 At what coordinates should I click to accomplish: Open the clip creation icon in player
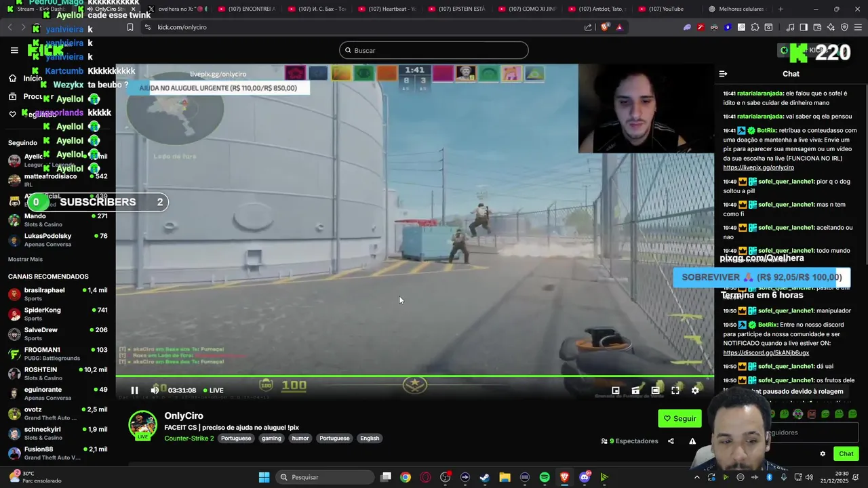point(635,390)
